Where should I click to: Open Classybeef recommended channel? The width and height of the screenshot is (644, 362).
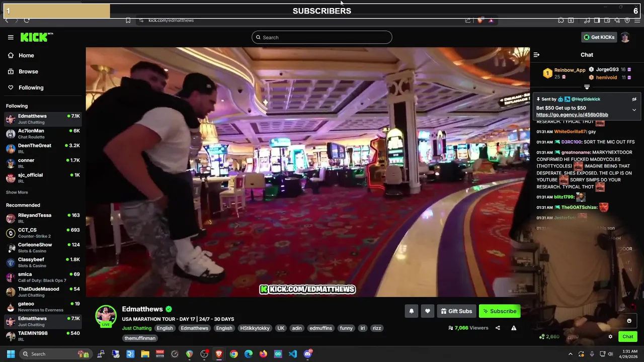coord(43,262)
